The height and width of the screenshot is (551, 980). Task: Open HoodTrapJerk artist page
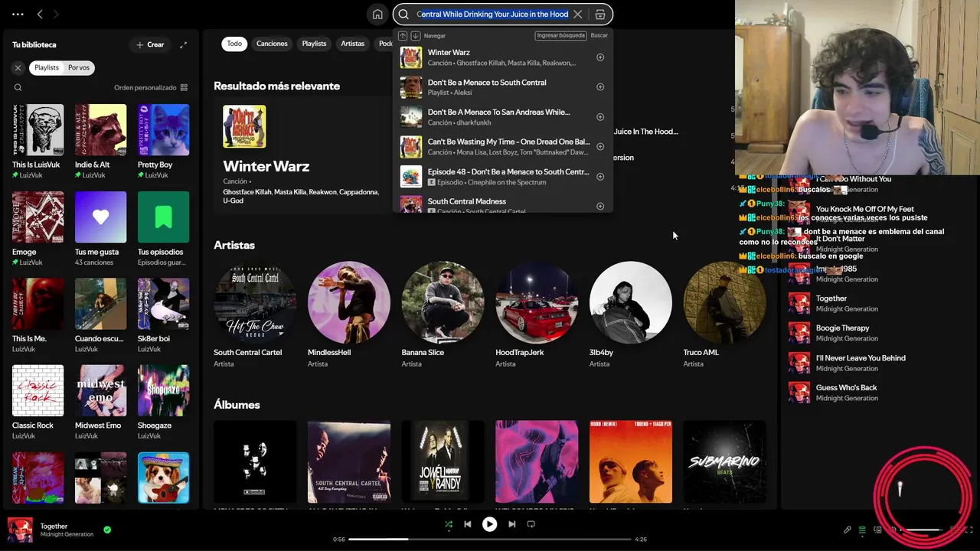(537, 315)
